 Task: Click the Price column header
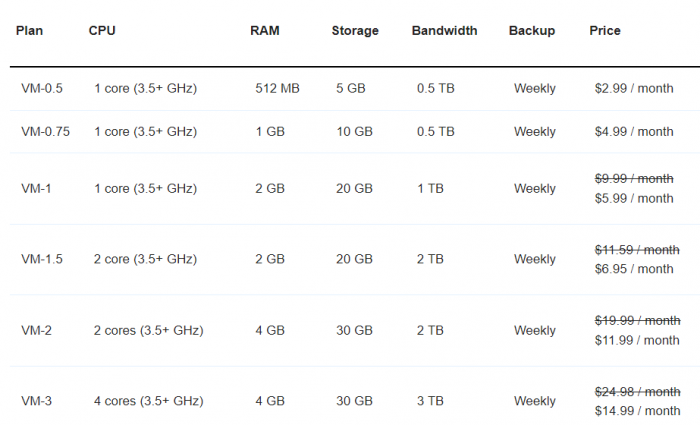coord(605,31)
